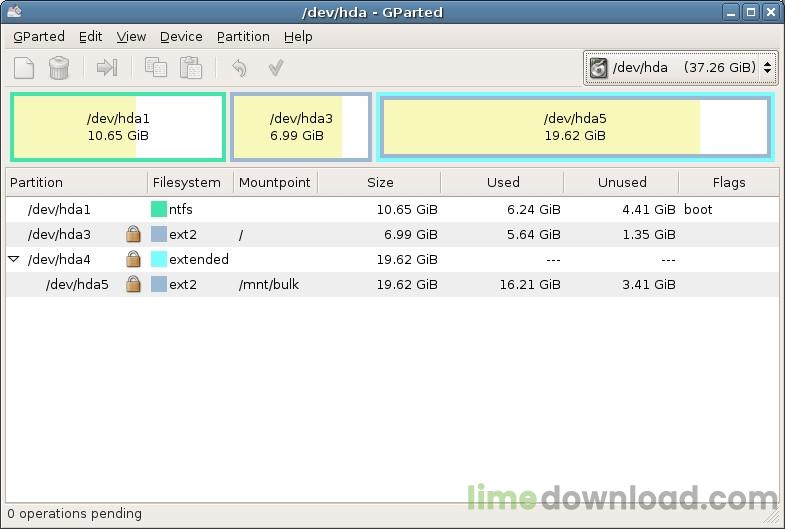Sort by the Size column header
785x529 pixels.
[379, 182]
